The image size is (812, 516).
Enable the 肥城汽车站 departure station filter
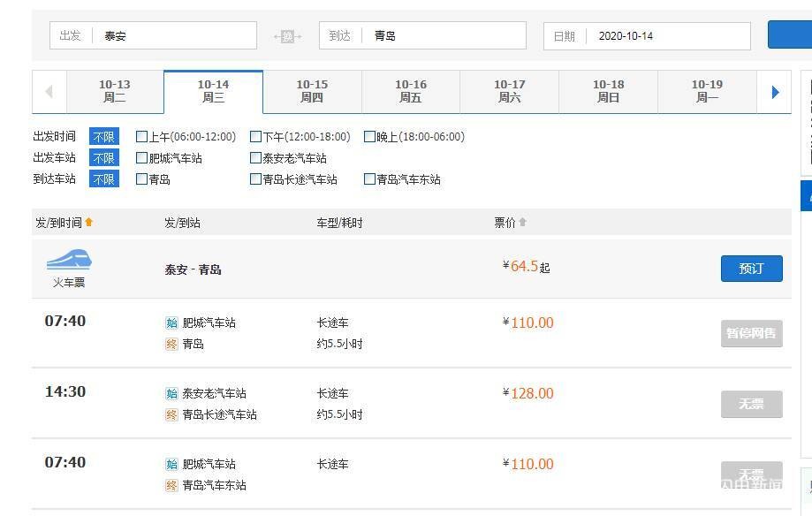(141, 158)
